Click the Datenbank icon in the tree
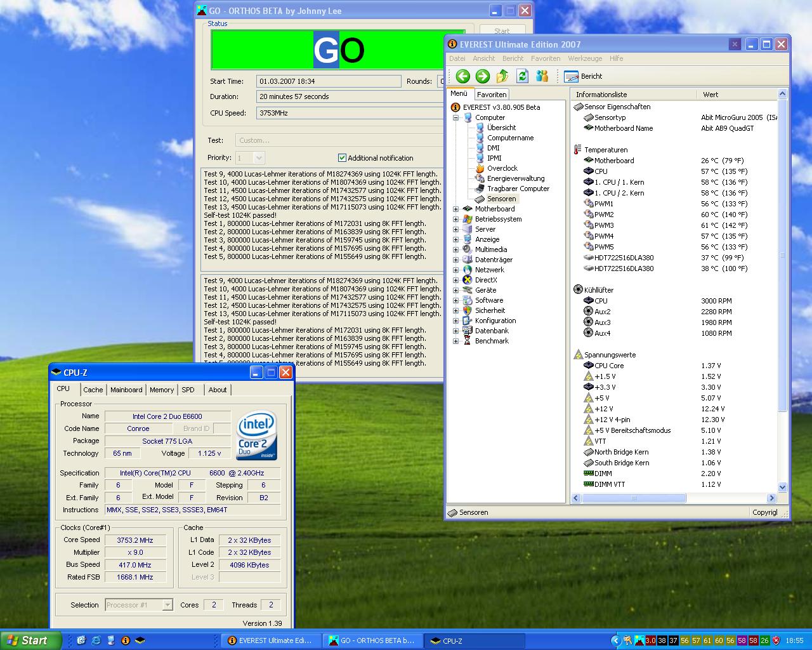This screenshot has height=650, width=812. pyautogui.click(x=468, y=331)
